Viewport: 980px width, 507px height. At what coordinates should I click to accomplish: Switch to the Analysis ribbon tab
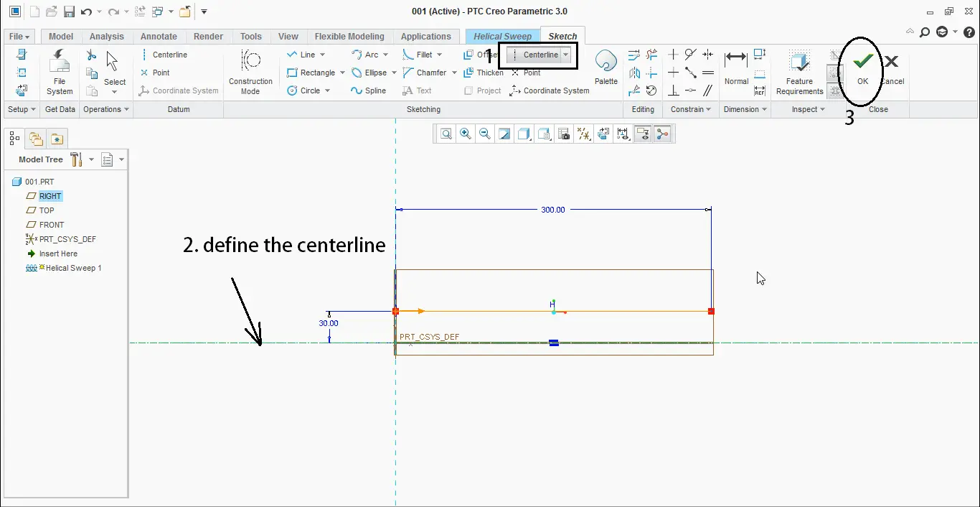[x=106, y=37]
